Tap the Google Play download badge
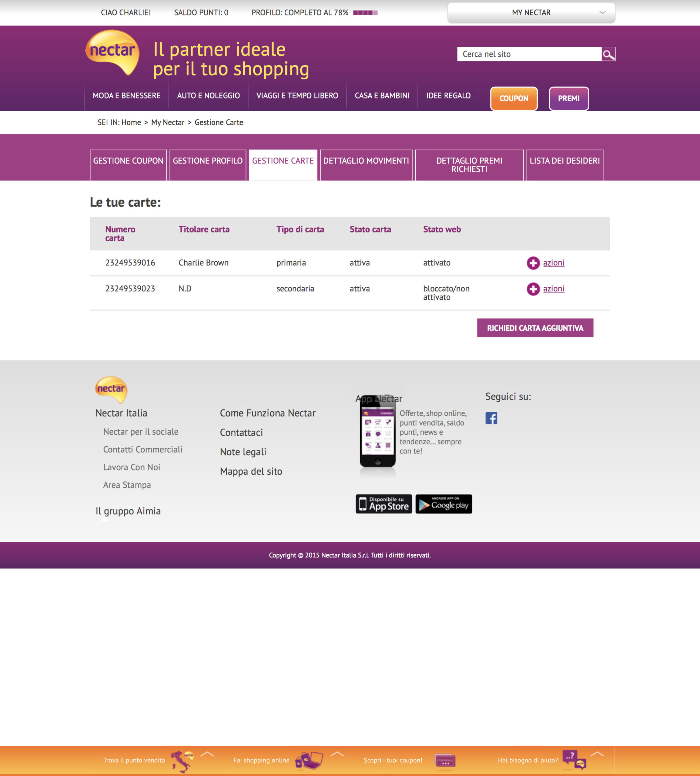The image size is (700, 776). (x=444, y=504)
